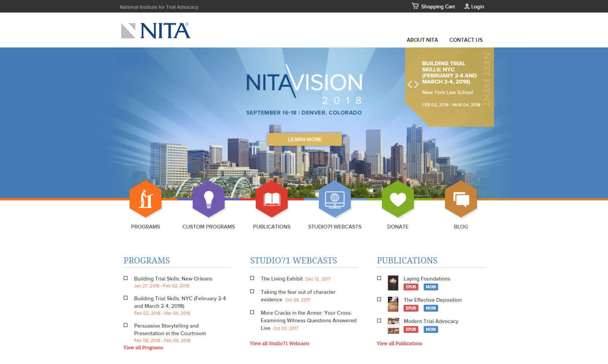Open View all Programs list

[x=143, y=348]
